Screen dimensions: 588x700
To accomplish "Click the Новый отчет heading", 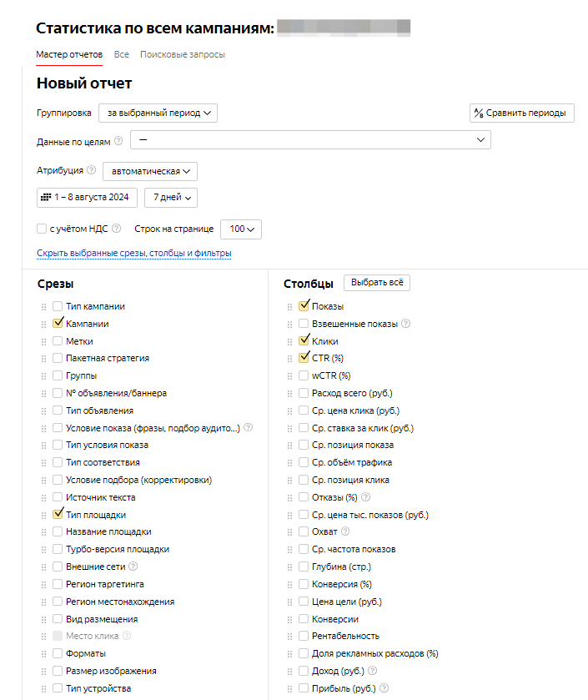I will click(84, 83).
